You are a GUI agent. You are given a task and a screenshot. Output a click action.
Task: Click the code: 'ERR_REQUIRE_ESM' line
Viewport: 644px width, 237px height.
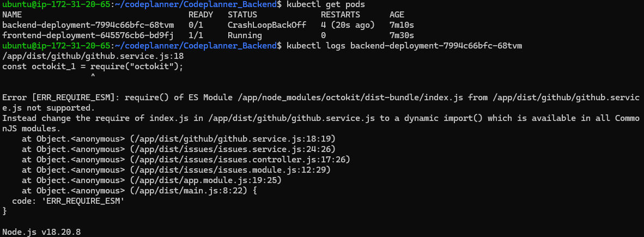68,200
